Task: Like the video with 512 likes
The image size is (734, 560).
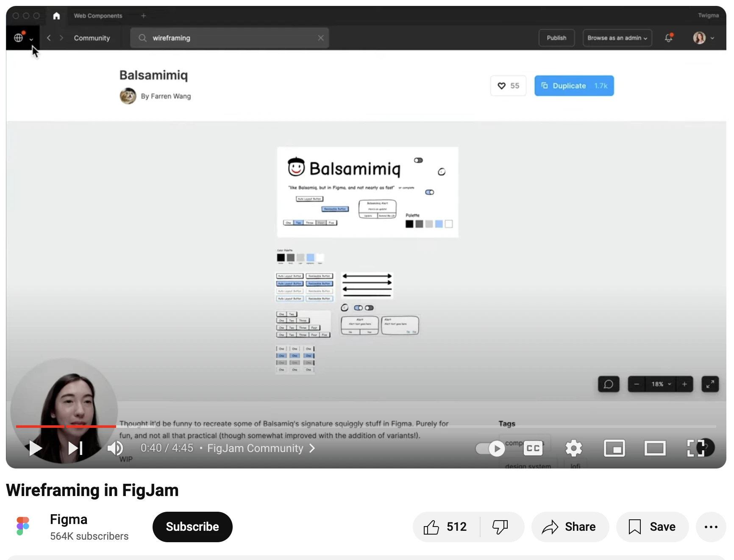Action: [446, 527]
